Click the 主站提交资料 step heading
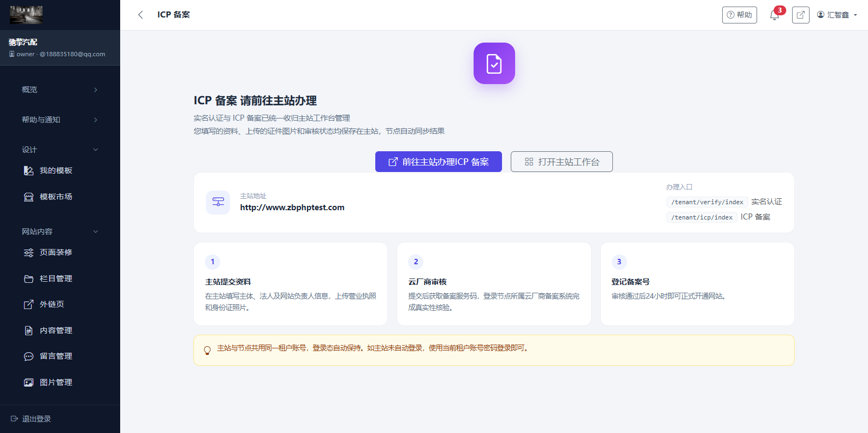The image size is (868, 433). pyautogui.click(x=228, y=282)
